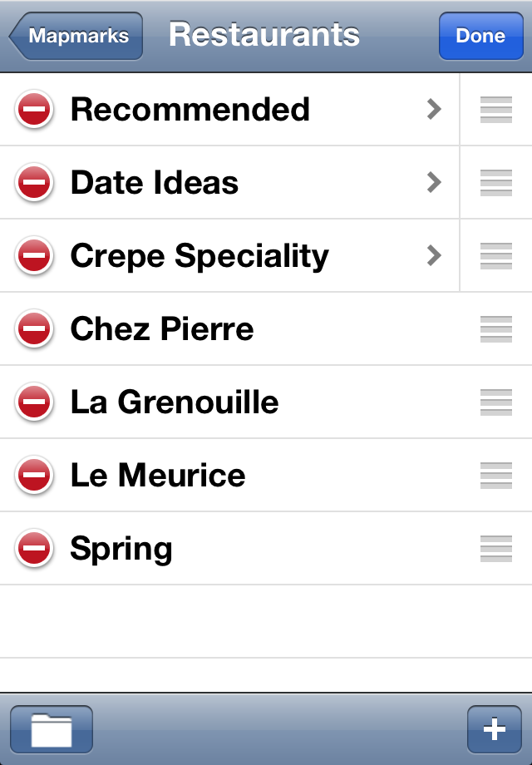Go back to Mapmarks
This screenshot has height=765, width=532.
tap(76, 36)
